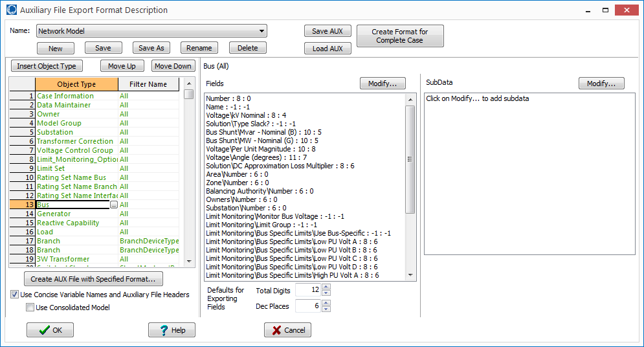Open Modify for SubData panel
Image resolution: width=644 pixels, height=347 pixels.
[x=601, y=84]
